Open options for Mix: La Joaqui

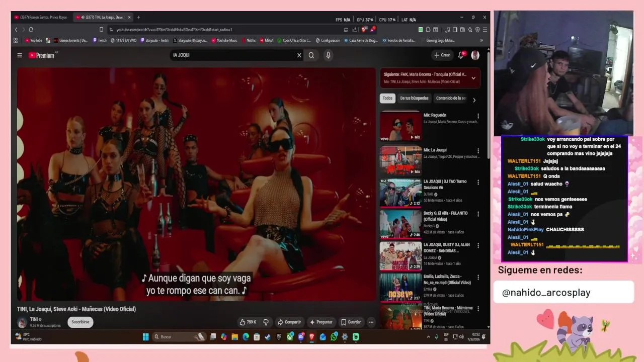478,151
